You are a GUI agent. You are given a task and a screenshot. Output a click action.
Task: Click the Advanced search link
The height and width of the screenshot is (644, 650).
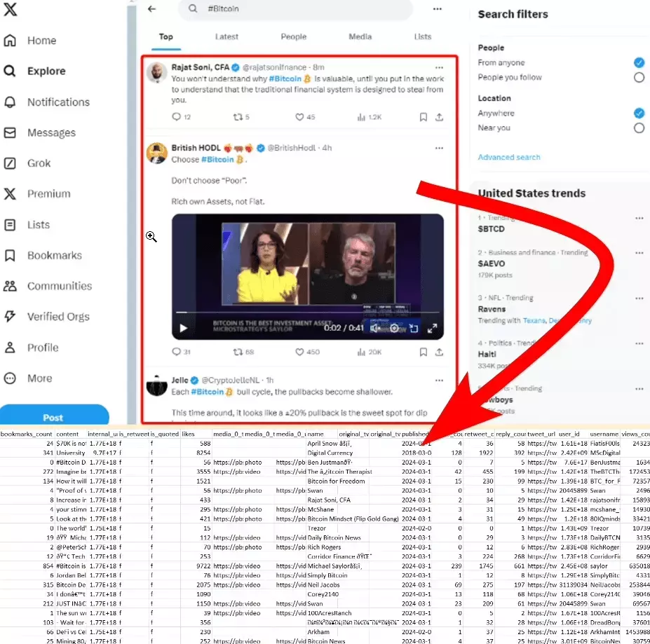point(508,157)
